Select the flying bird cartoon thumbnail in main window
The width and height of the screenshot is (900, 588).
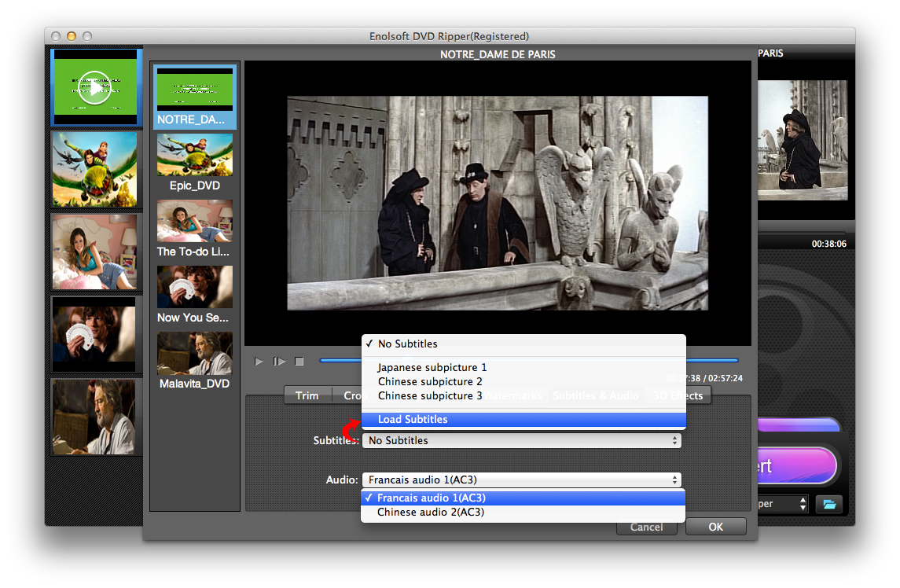(94, 169)
